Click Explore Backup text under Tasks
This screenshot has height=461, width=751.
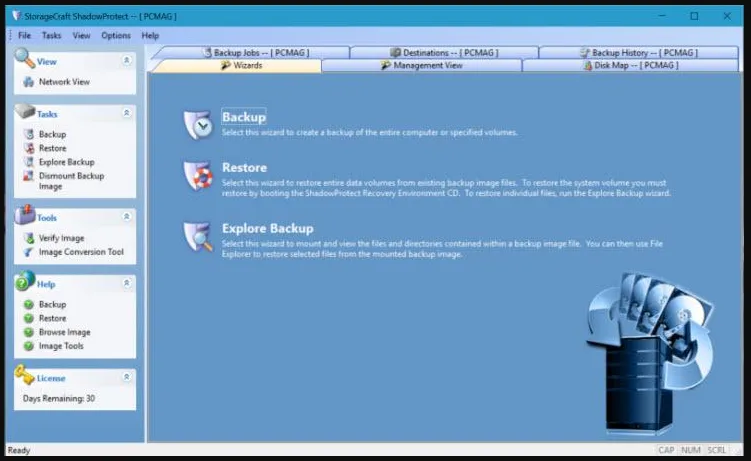pyautogui.click(x=67, y=162)
